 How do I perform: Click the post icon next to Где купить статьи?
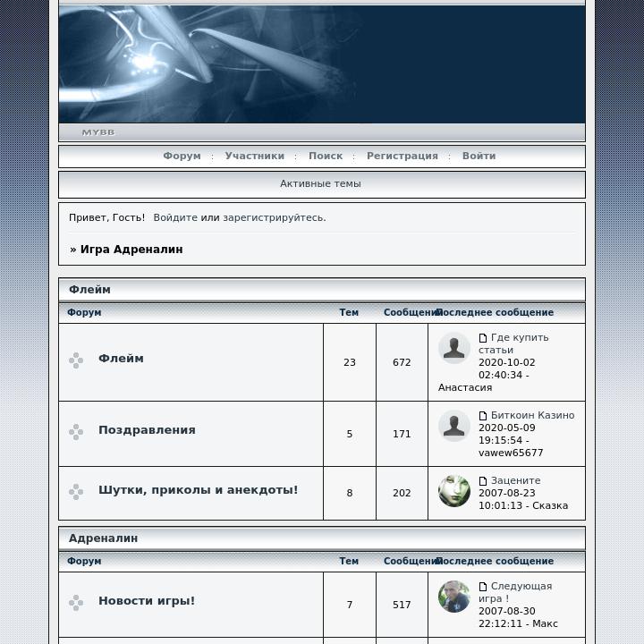coord(483,338)
